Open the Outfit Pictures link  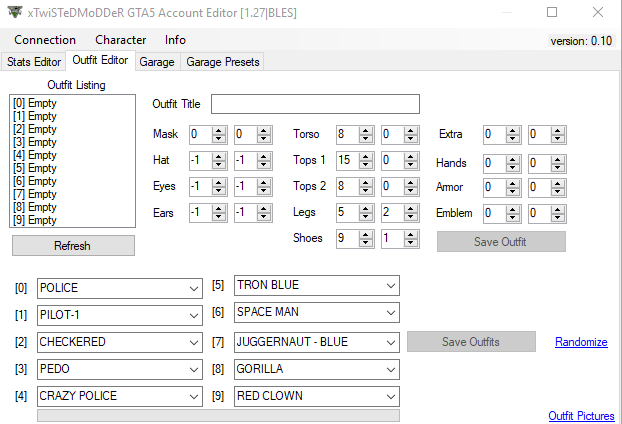pos(581,416)
